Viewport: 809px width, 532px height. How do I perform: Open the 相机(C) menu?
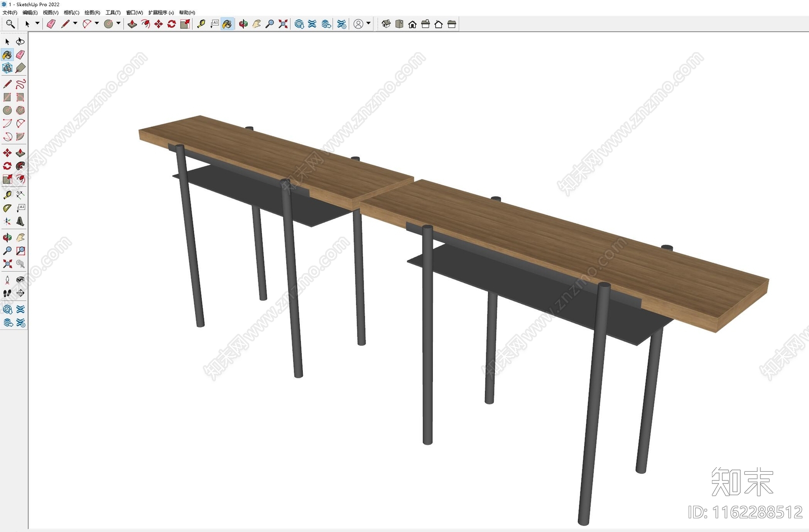tap(71, 13)
